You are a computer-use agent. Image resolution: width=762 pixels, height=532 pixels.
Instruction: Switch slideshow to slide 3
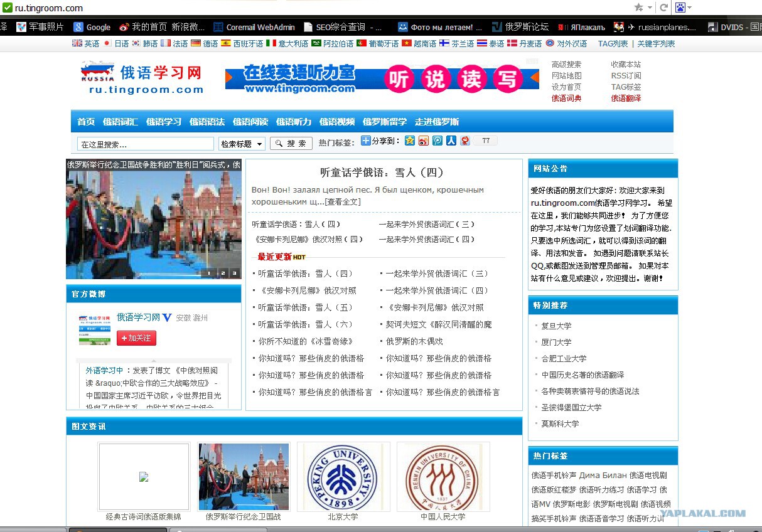coord(234,273)
